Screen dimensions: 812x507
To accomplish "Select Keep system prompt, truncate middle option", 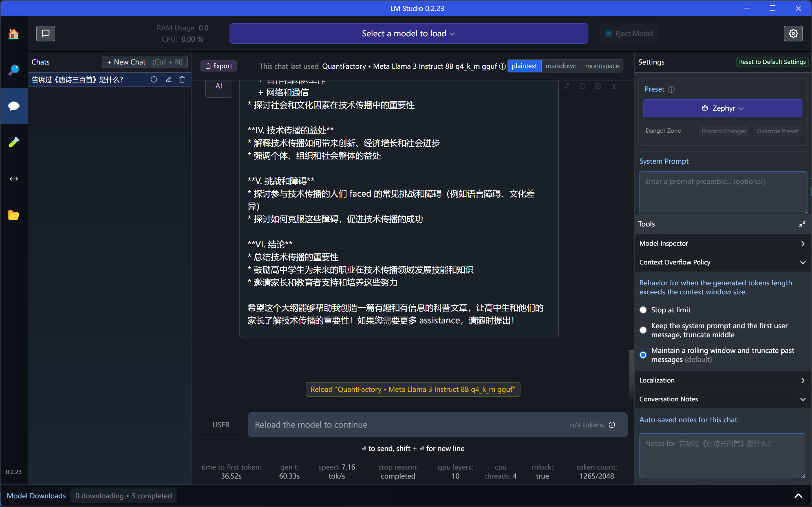I will tap(643, 330).
